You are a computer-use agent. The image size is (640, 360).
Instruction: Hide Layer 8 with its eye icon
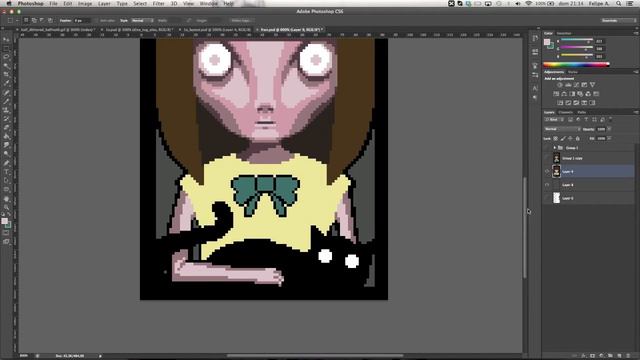[547, 185]
